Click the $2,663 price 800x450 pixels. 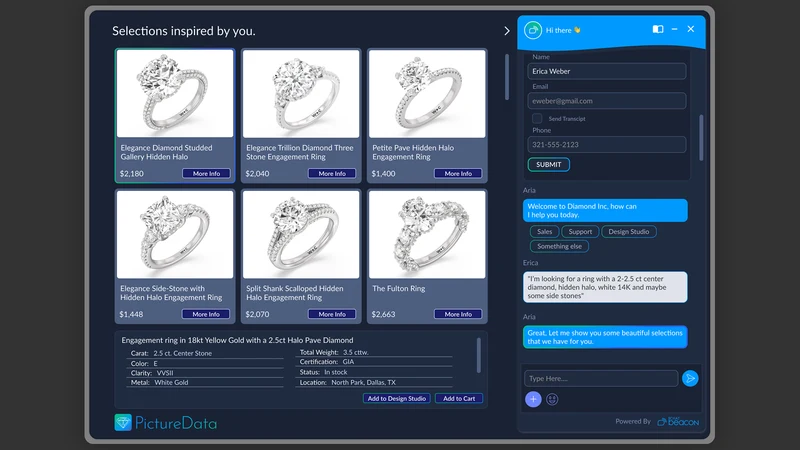383,314
